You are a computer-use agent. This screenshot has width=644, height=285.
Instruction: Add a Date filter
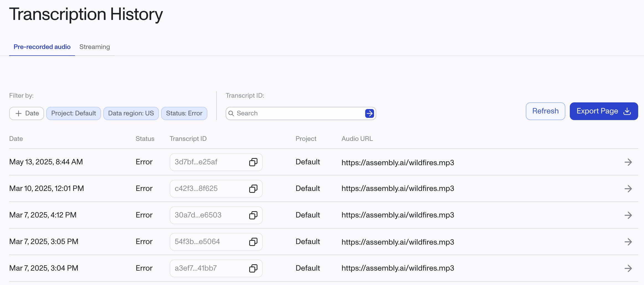pyautogui.click(x=27, y=113)
